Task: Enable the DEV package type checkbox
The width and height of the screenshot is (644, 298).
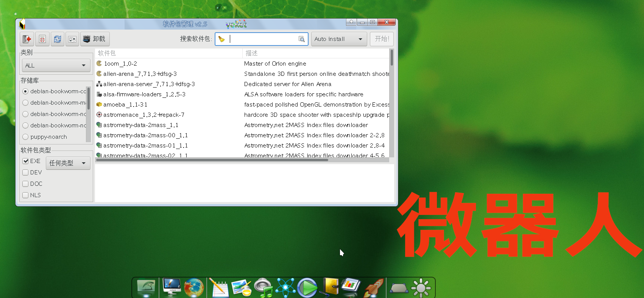Action: point(26,173)
